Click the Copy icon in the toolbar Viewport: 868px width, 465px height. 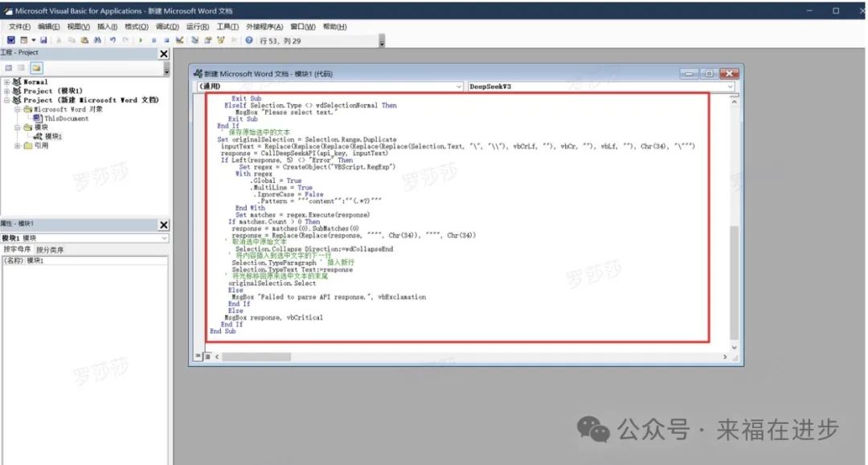click(x=72, y=40)
